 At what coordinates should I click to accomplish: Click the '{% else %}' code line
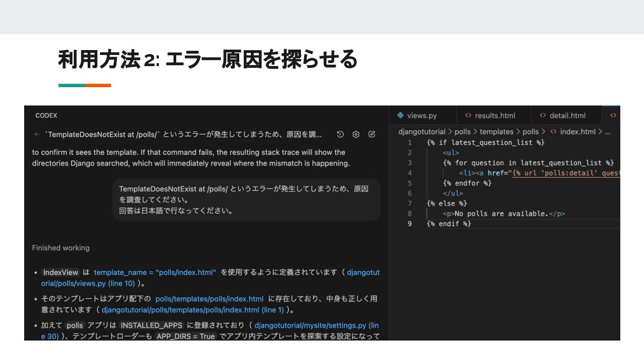click(447, 203)
